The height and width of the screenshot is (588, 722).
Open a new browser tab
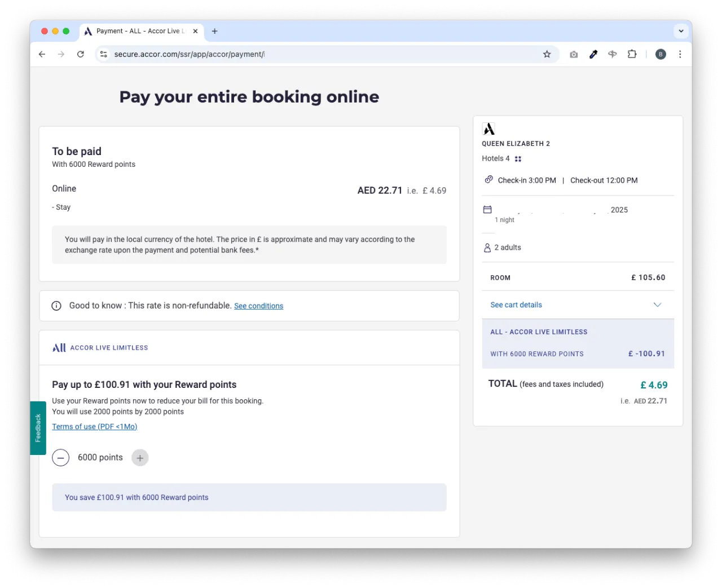(214, 31)
